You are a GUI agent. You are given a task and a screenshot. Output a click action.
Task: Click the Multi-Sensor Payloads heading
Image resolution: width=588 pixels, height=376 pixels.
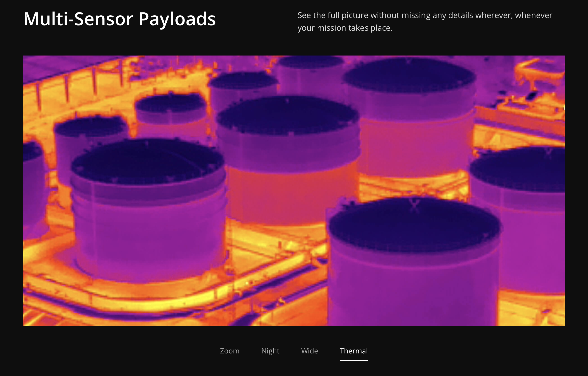119,19
